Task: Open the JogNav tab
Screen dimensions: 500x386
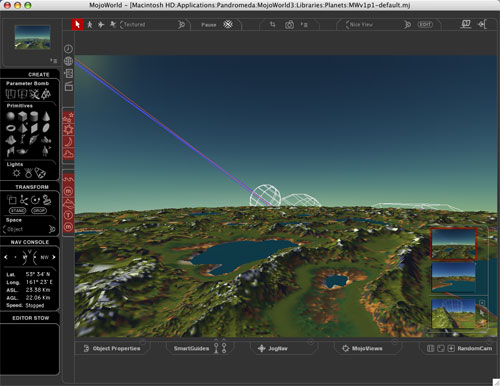Action: click(x=273, y=348)
